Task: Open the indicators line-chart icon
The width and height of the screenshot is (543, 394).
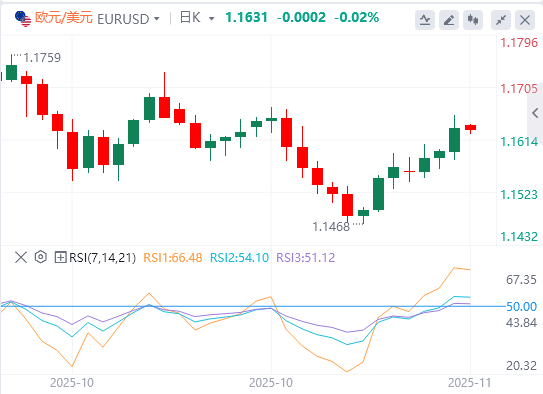Action: pyautogui.click(x=425, y=20)
